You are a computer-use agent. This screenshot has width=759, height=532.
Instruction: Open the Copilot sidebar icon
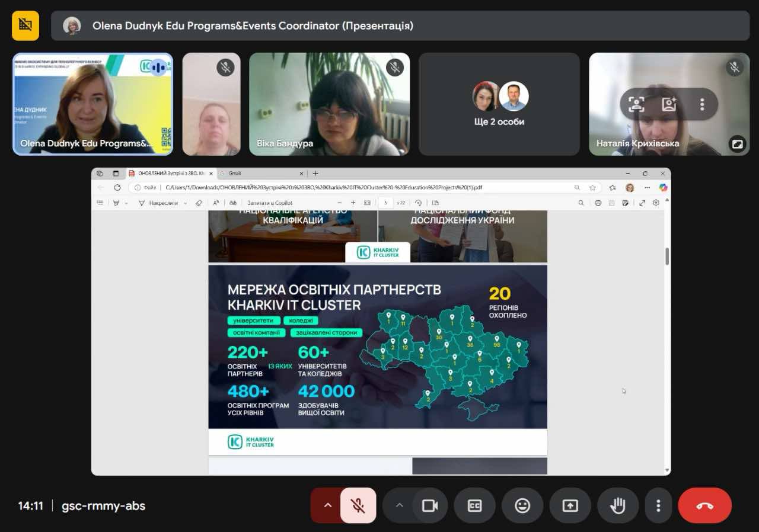pyautogui.click(x=664, y=188)
